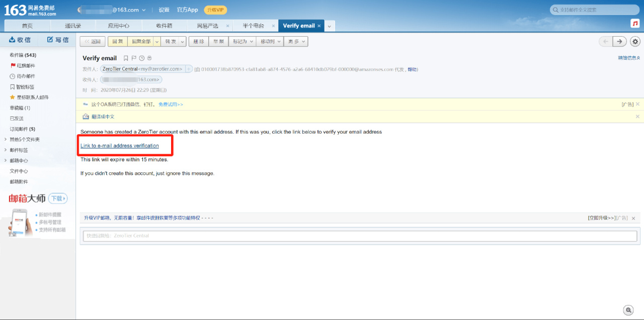Dismiss the 升级VIP邮箱 banner

tap(633, 218)
